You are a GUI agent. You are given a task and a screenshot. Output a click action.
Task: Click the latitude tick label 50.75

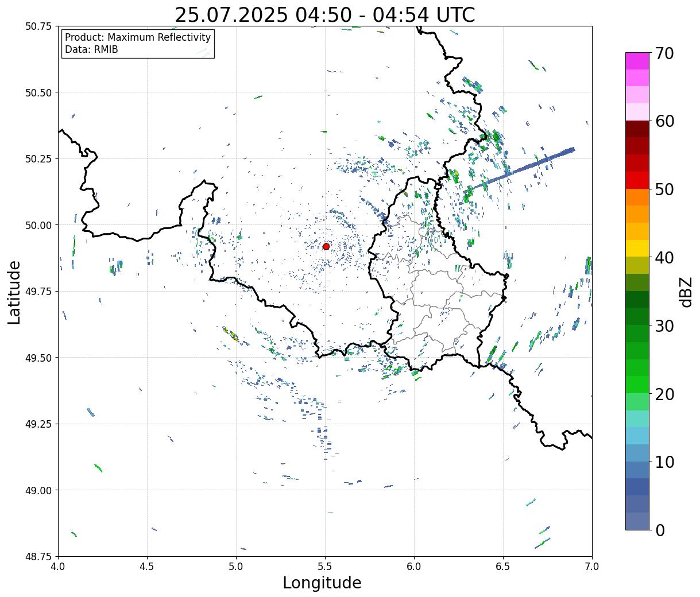point(38,26)
